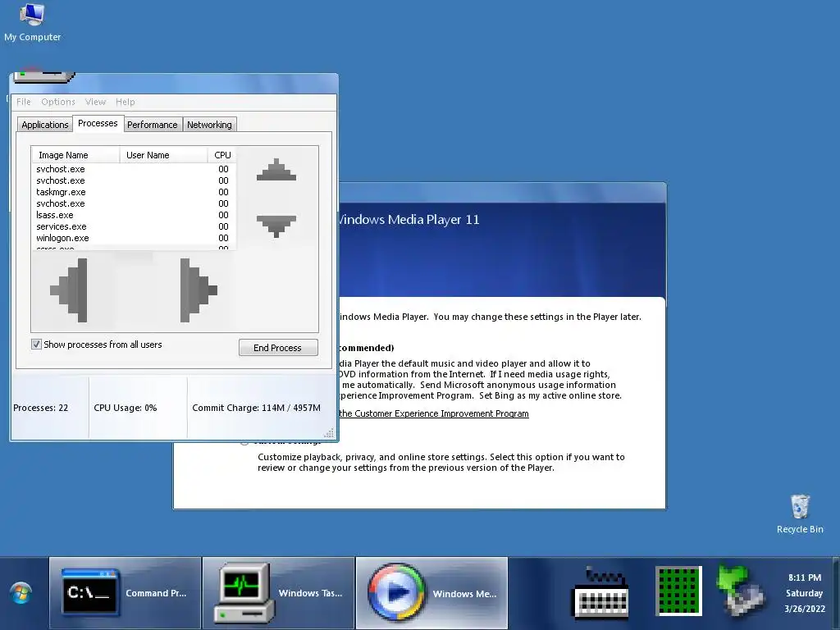Image resolution: width=840 pixels, height=630 pixels.
Task: Sort processes by Image Name column
Action: pos(75,155)
